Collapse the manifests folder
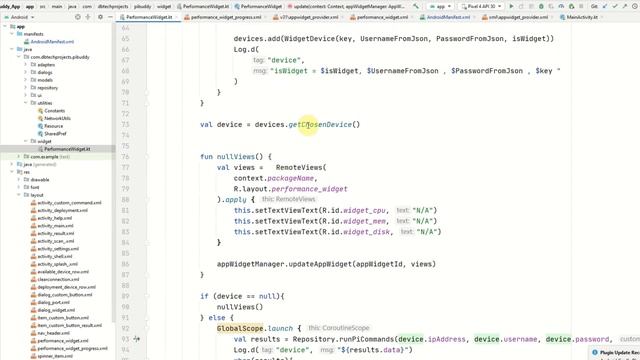Screen dimensions: 640x360 (12, 34)
